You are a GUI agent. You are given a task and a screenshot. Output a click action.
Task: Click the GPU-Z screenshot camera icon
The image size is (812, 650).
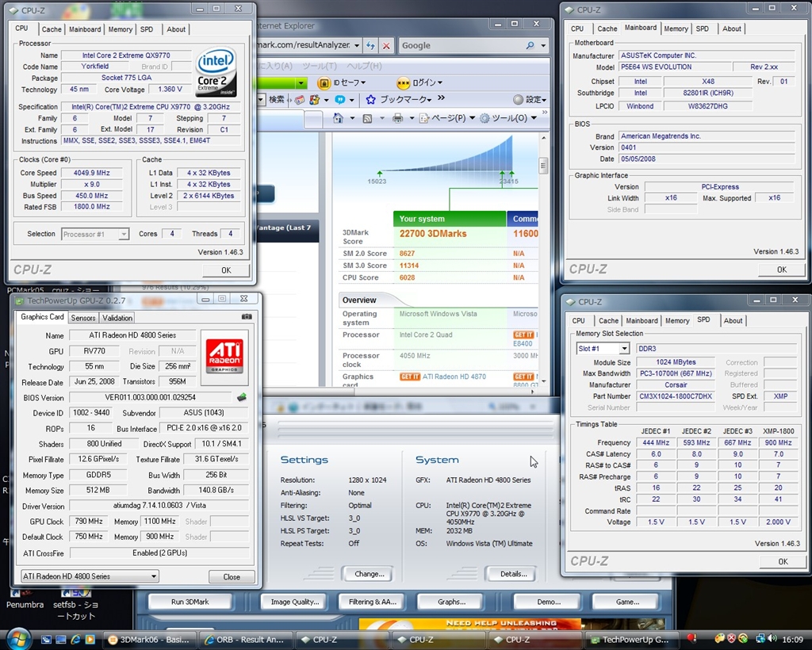(x=247, y=317)
